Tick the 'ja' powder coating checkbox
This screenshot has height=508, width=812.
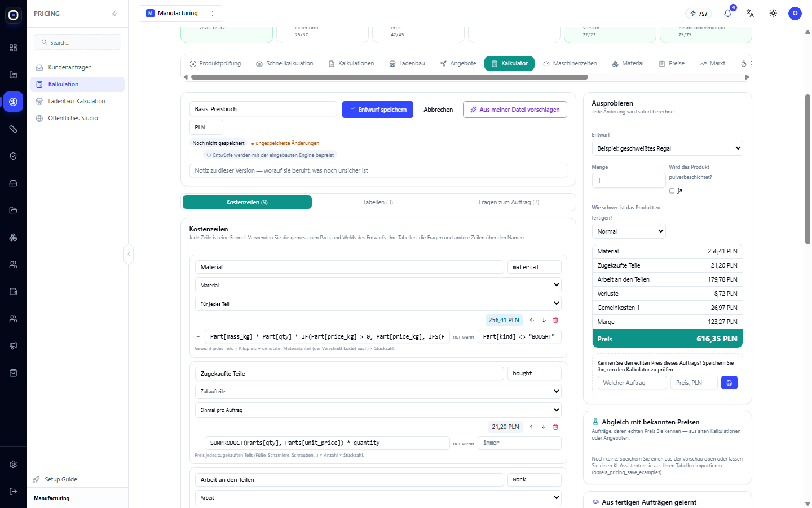click(x=672, y=191)
